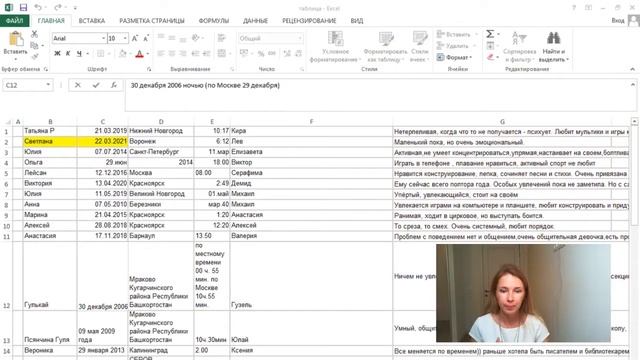
Task: Click the Undo arrow in quick access toolbar
Action: 38,7
